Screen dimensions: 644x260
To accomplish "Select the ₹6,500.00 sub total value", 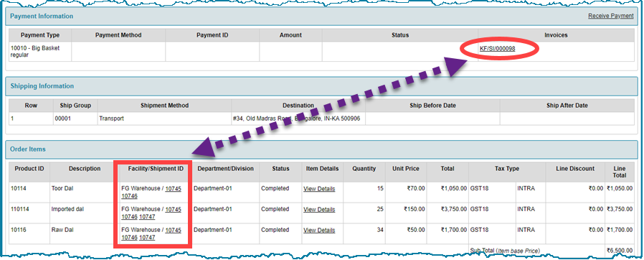I will (x=620, y=250).
